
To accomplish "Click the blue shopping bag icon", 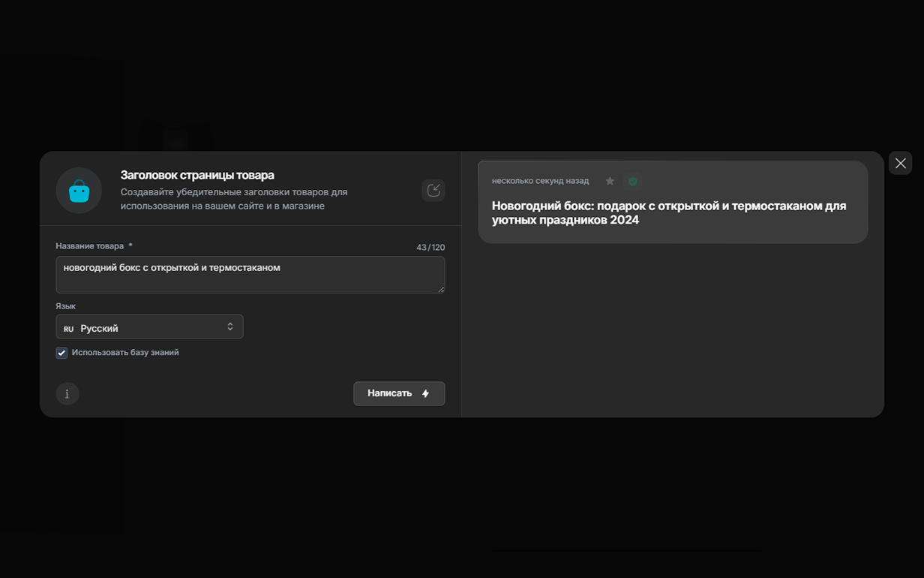I will tap(79, 191).
